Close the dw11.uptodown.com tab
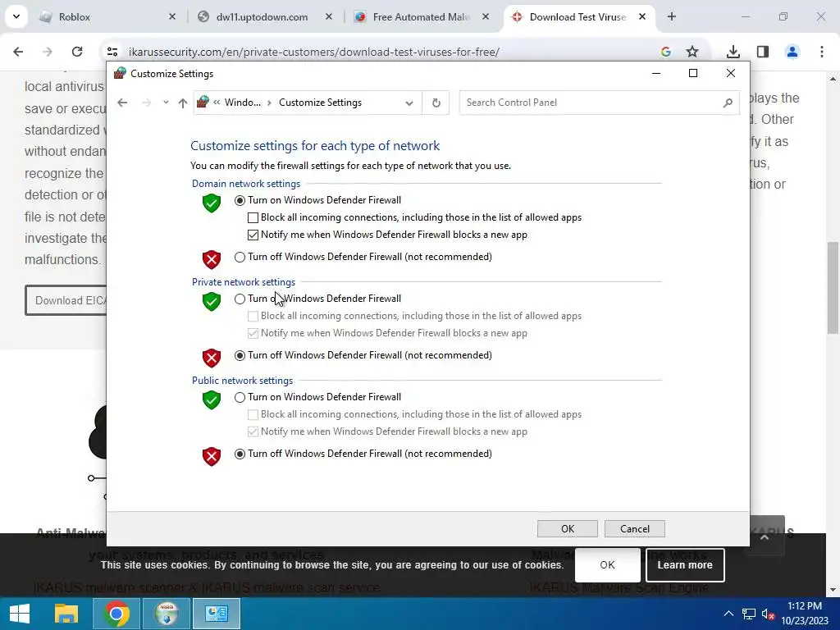 click(x=329, y=17)
